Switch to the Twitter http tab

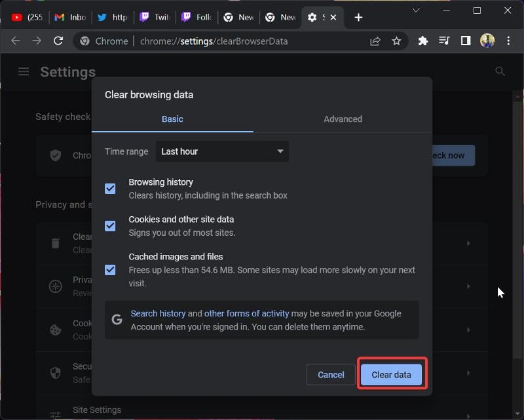(x=113, y=18)
